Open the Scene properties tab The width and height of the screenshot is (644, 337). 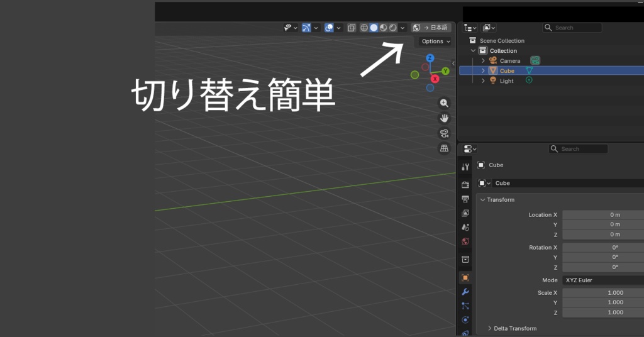[x=465, y=227]
